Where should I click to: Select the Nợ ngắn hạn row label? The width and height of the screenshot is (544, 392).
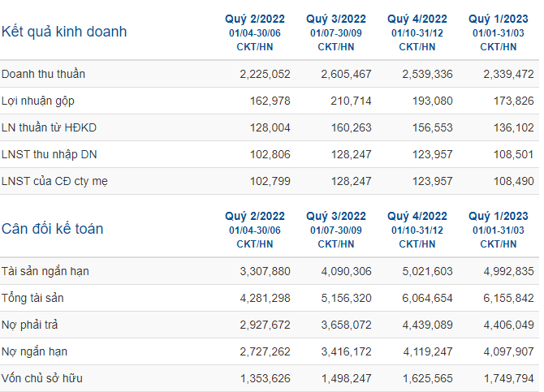tap(34, 351)
